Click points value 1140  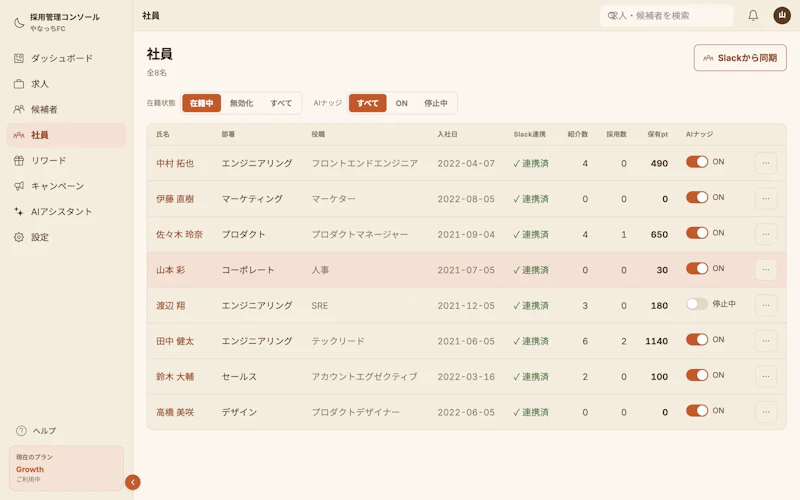[657, 341]
